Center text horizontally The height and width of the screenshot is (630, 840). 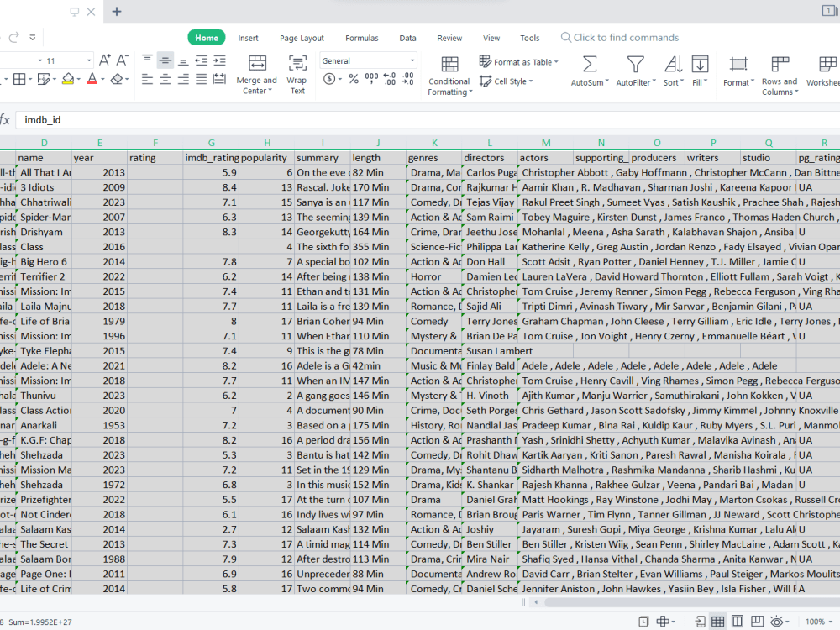point(165,79)
